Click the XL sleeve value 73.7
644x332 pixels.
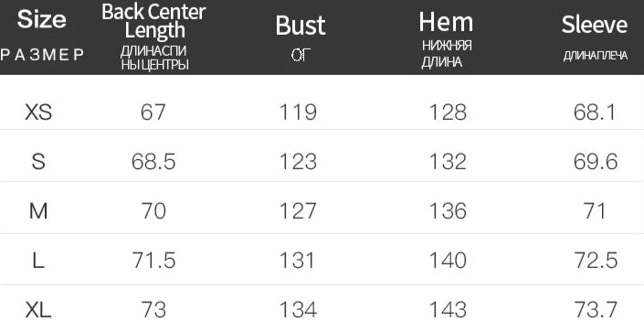click(596, 310)
